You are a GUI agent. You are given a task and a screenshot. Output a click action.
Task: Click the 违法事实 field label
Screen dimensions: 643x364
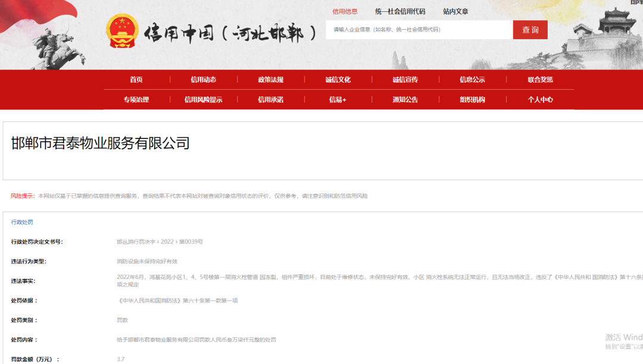(x=23, y=281)
